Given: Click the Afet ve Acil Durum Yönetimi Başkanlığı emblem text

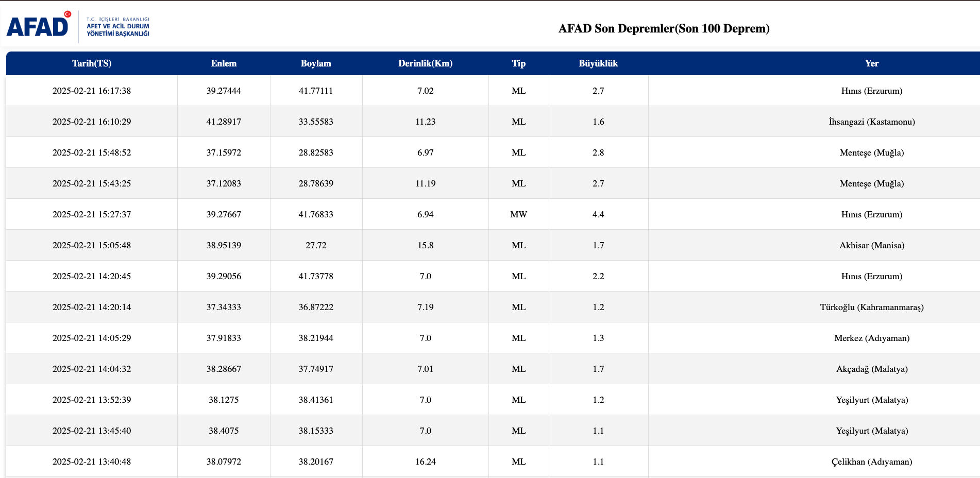Looking at the screenshot, I should coord(117,27).
